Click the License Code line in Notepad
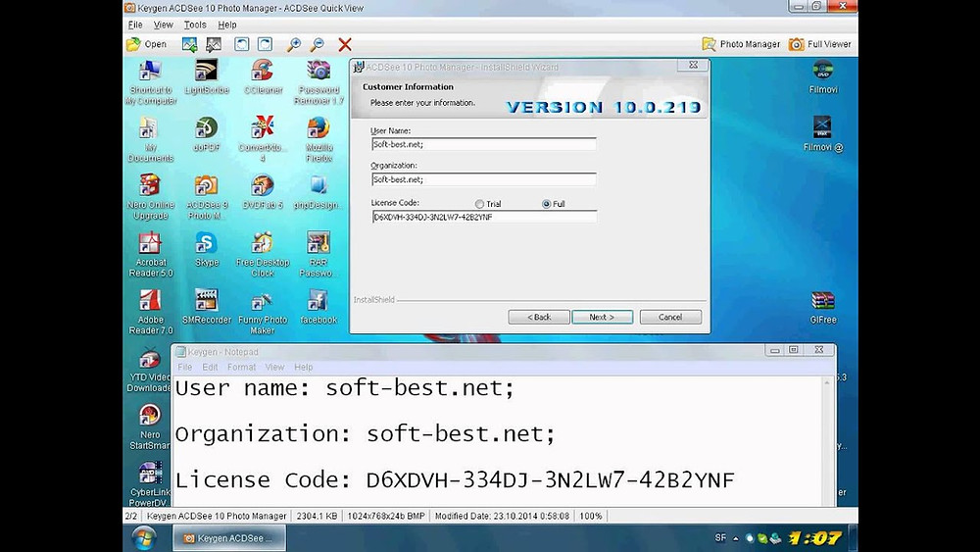The height and width of the screenshot is (552, 980). pos(455,480)
